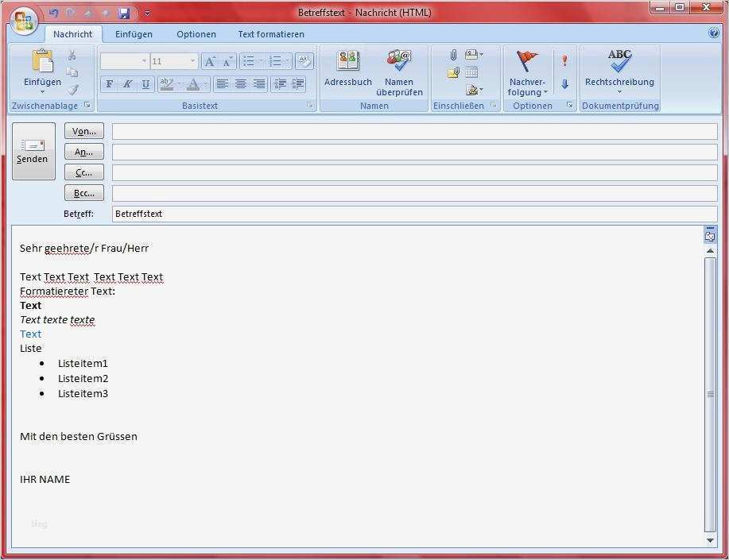Click the numbered list icon

[275, 61]
